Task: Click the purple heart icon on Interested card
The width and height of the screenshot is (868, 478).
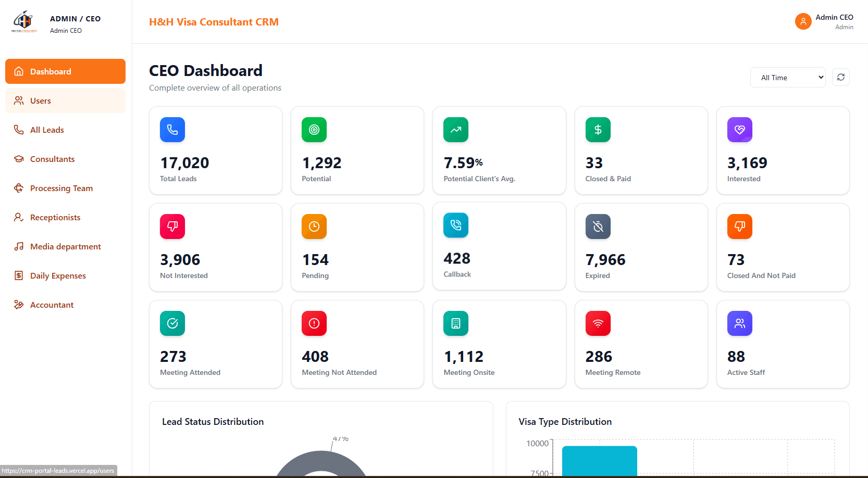Action: [x=740, y=130]
